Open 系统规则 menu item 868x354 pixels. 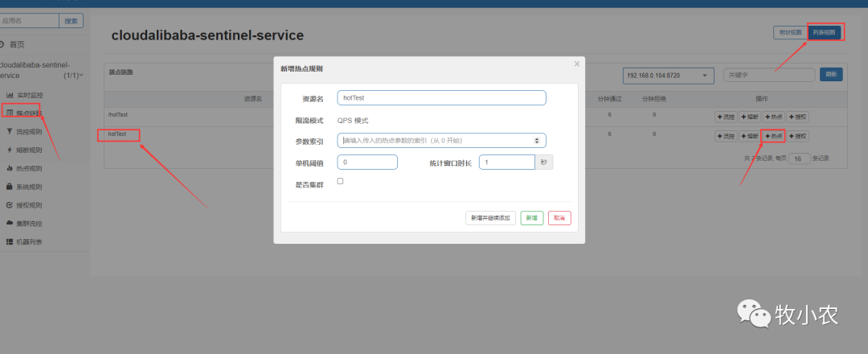[30, 187]
